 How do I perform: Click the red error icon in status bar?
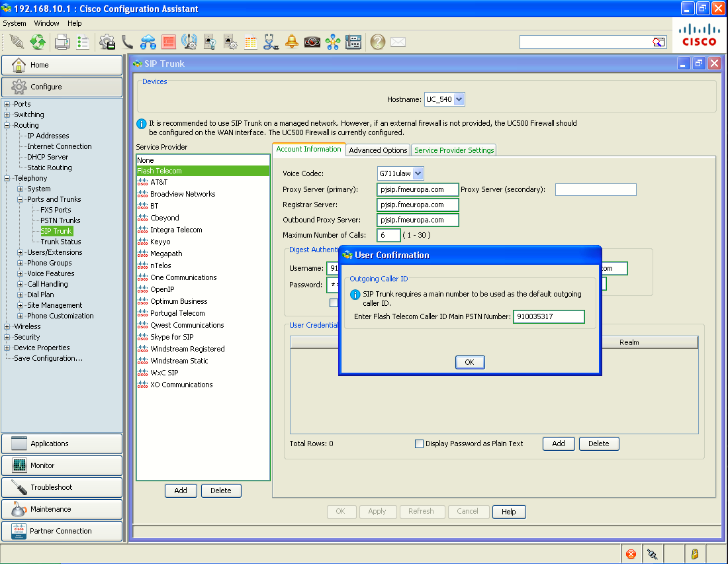tap(631, 554)
